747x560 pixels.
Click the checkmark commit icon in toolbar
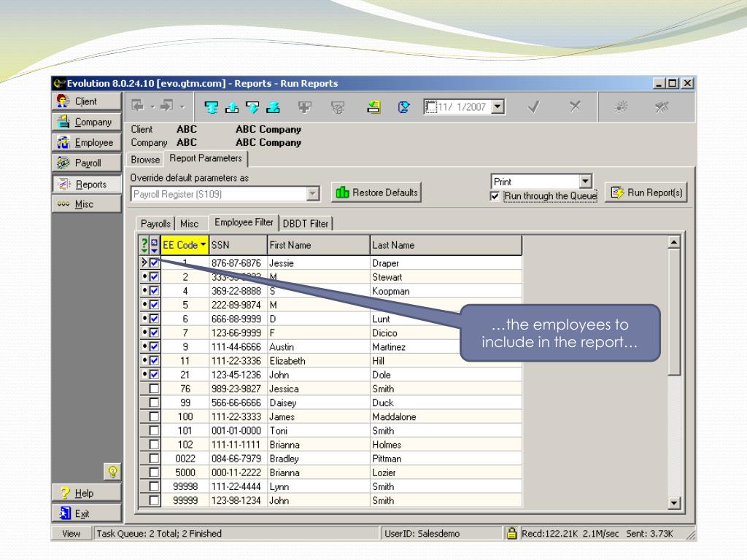(x=533, y=106)
